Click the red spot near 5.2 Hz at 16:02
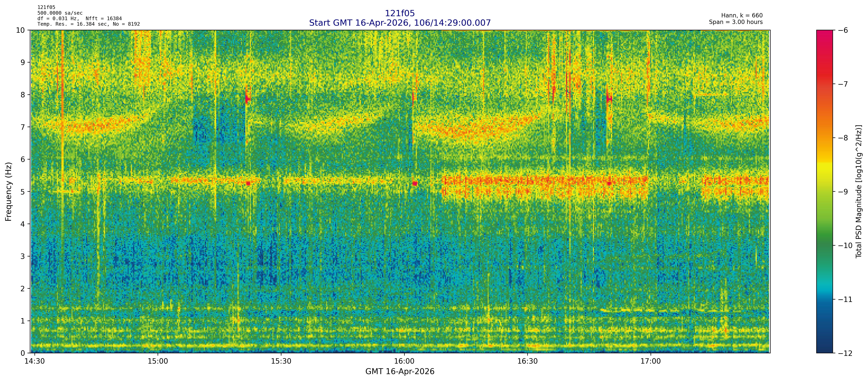This screenshot has width=868, height=381. pos(415,183)
